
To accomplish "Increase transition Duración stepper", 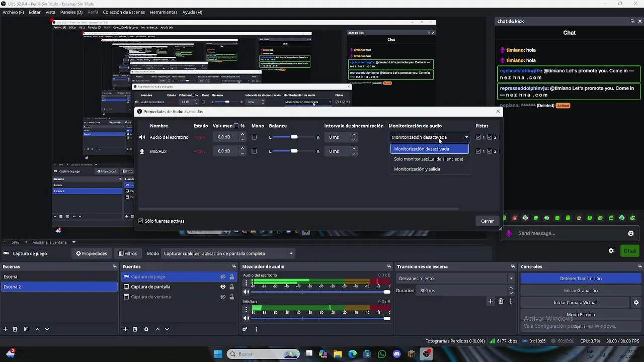I will click(x=511, y=288).
